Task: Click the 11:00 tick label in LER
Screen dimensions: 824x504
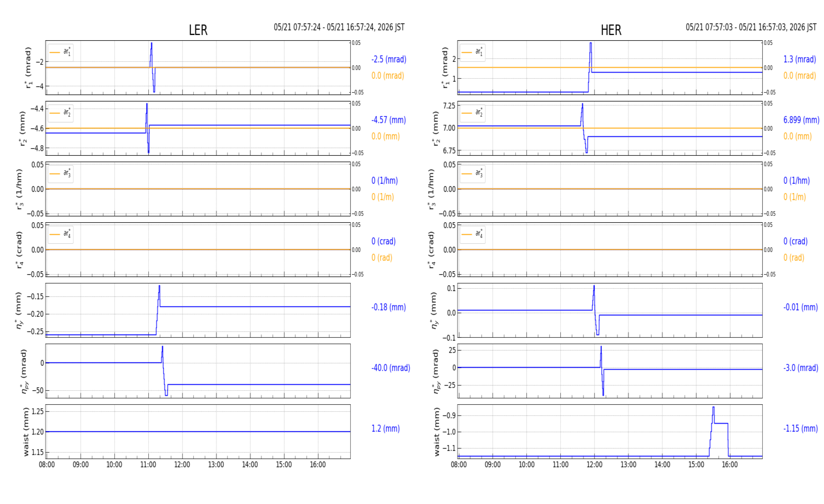Action: 148,465
